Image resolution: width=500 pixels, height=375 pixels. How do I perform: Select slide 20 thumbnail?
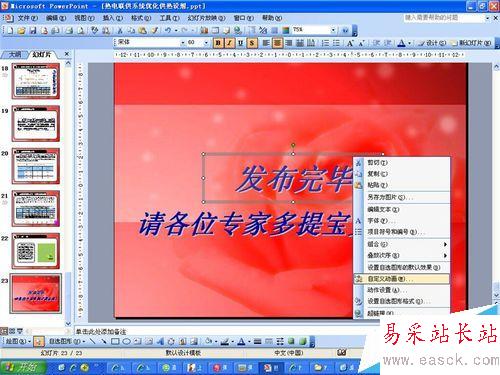click(x=36, y=166)
